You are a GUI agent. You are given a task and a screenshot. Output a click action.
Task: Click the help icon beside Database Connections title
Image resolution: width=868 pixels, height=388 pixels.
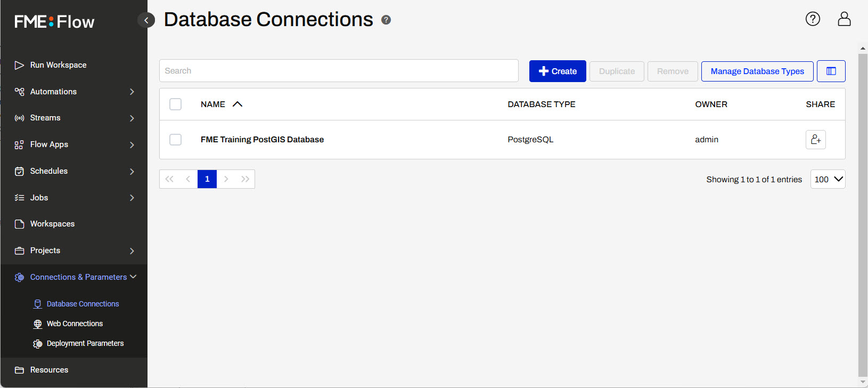pos(386,20)
